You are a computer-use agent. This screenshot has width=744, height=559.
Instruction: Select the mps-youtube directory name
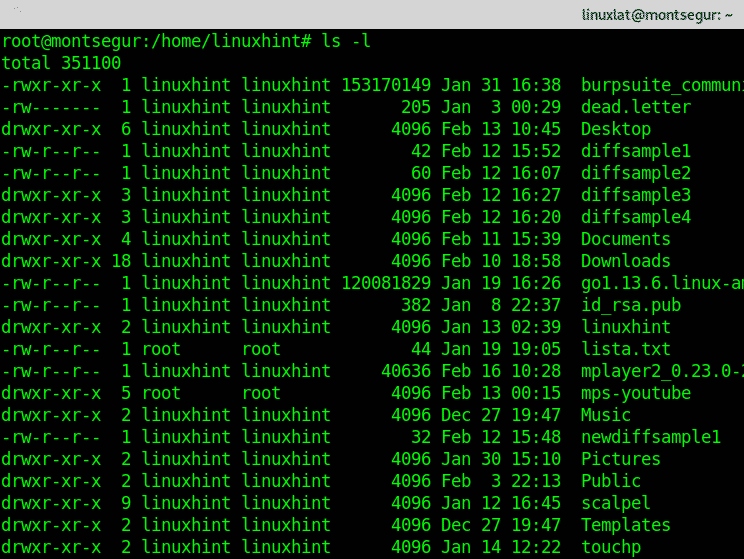coord(636,393)
